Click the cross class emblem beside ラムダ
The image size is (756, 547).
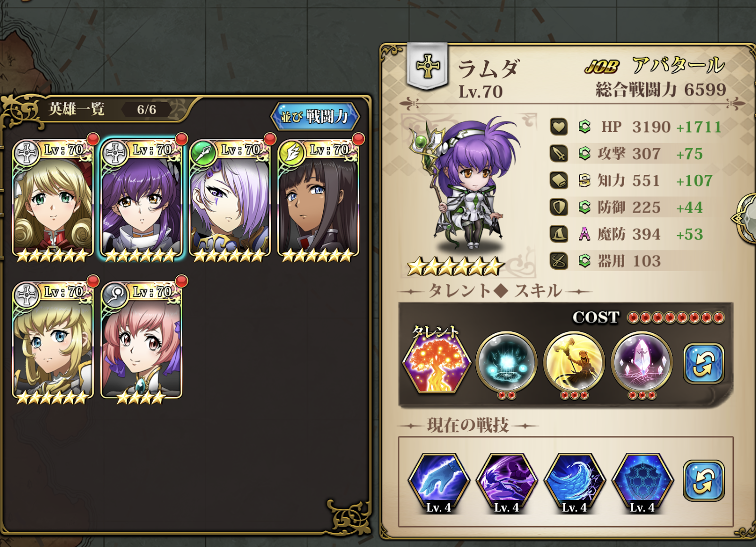coord(428,66)
